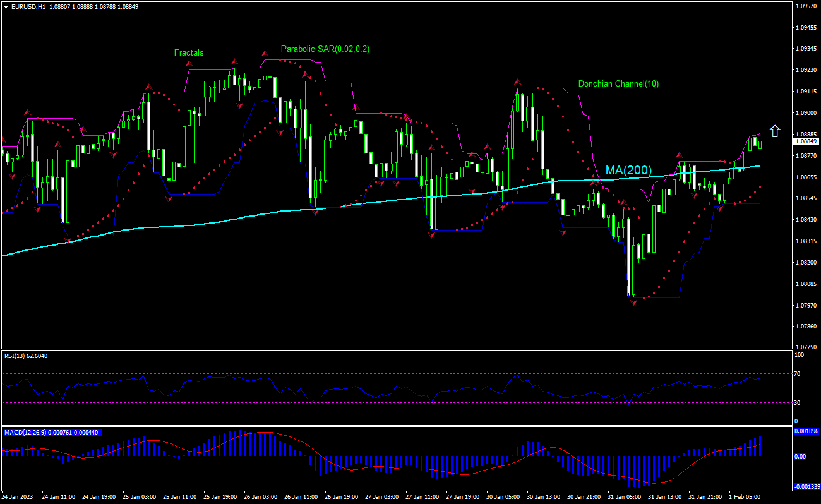This screenshot has width=821, height=504.
Task: Click the MA(200) label on chart
Action: pyautogui.click(x=628, y=171)
